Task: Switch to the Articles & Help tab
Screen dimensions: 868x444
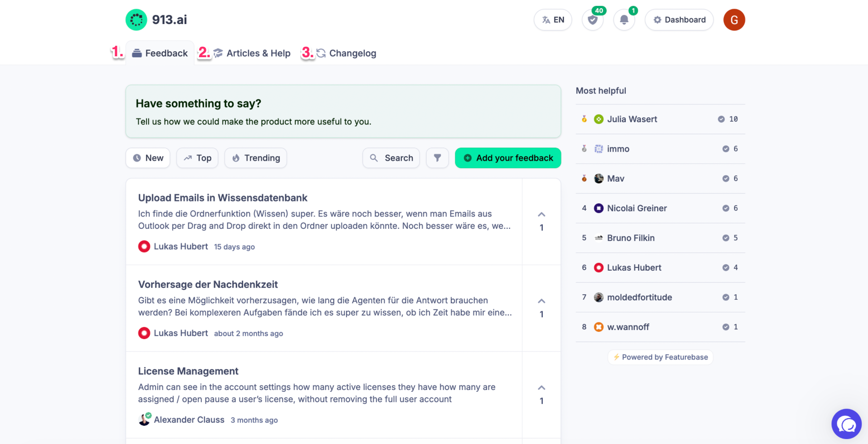Action: tap(252, 53)
